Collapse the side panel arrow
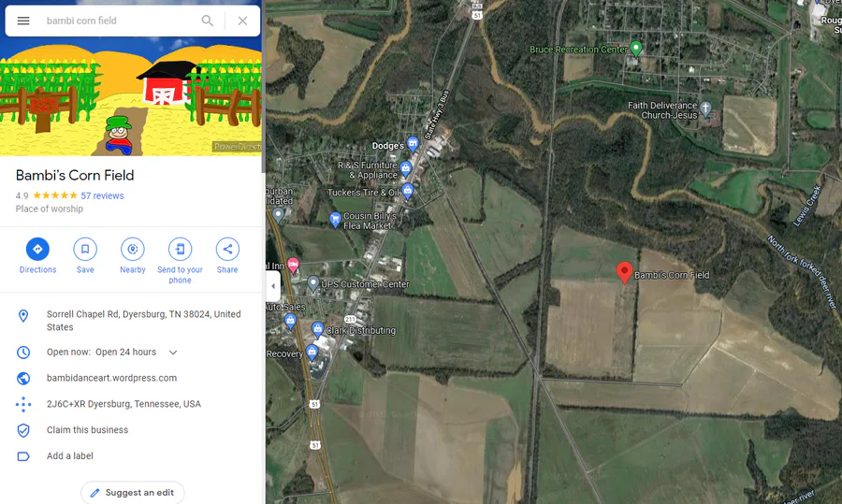The image size is (842, 504). [x=273, y=286]
